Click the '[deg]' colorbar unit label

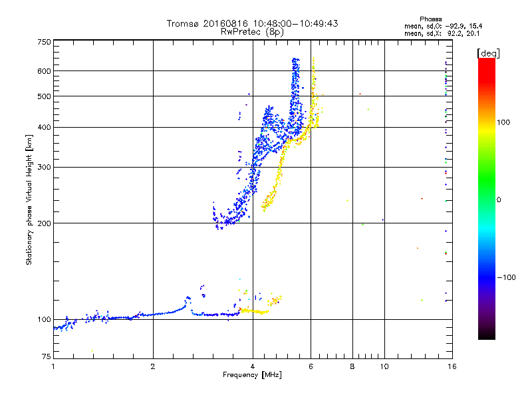488,53
